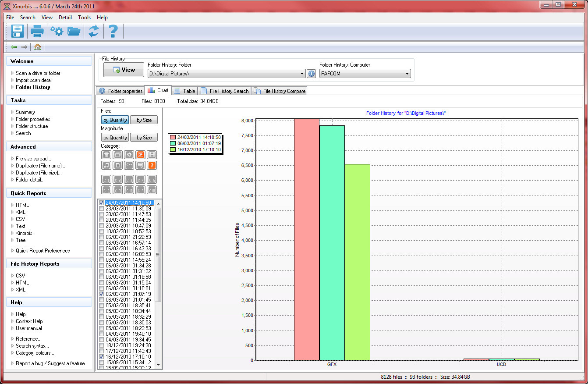Image resolution: width=588 pixels, height=384 pixels.
Task: Select the trash/temporary files category icon
Action: [x=106, y=155]
